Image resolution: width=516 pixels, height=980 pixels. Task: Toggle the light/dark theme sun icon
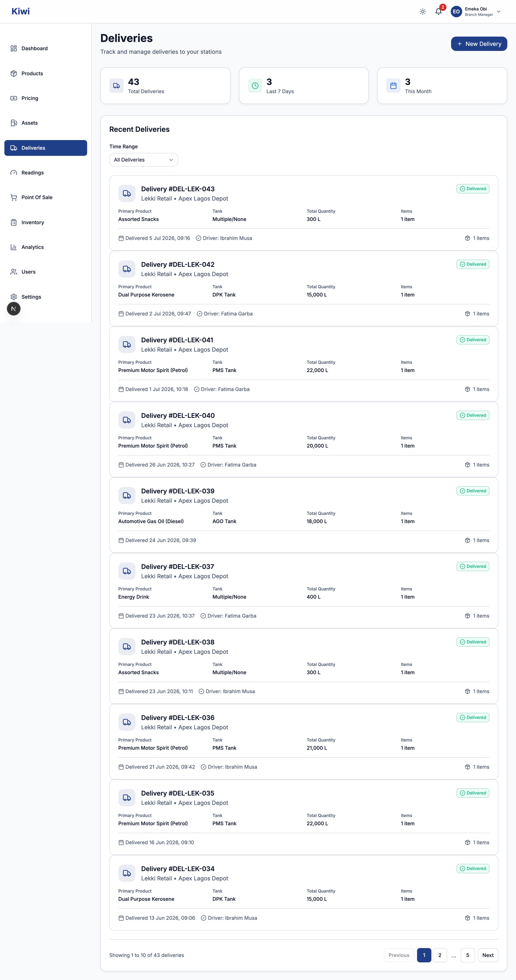[423, 11]
